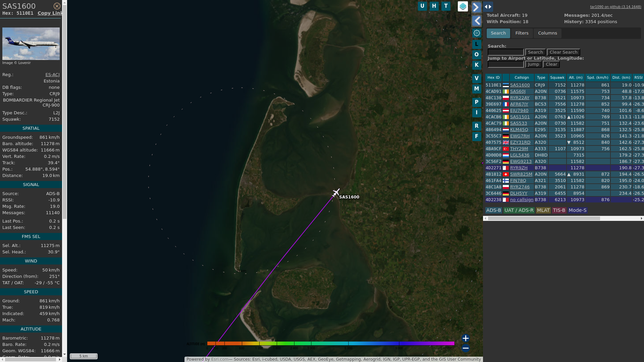This screenshot has width=644, height=362.
Task: Open the Esri.com attribution link
Action: [x=220, y=359]
